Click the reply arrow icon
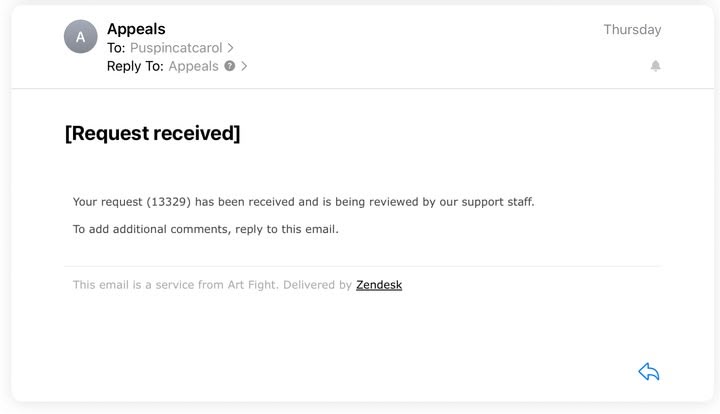 (x=649, y=372)
